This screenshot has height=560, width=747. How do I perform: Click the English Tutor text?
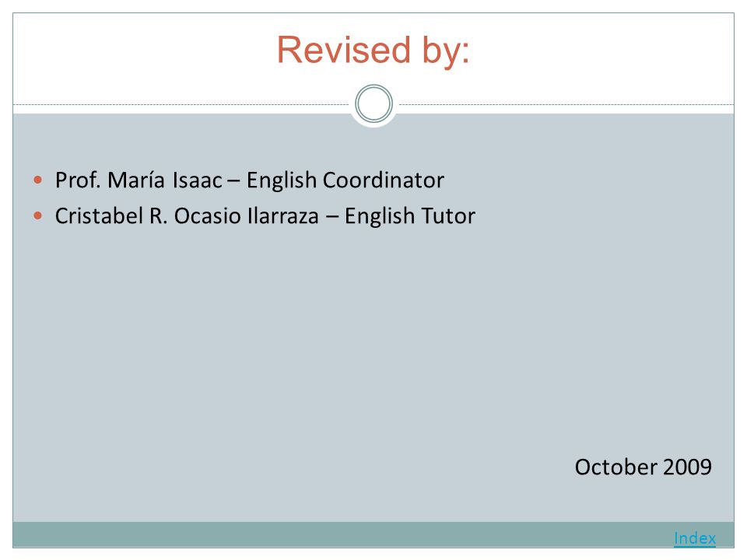pos(410,216)
